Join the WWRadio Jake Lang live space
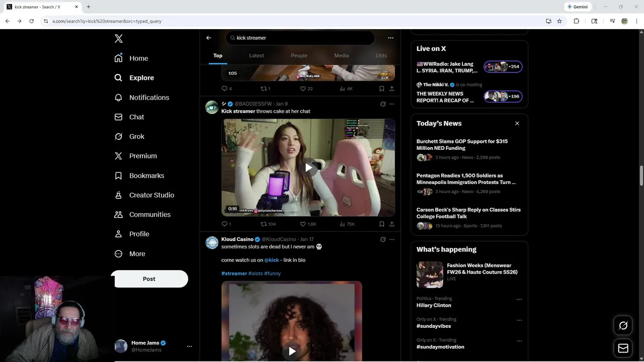Screen dimensions: 644x362 (x=469, y=67)
